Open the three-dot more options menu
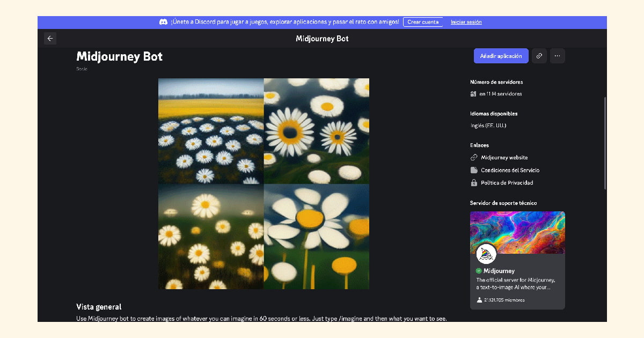 558,56
